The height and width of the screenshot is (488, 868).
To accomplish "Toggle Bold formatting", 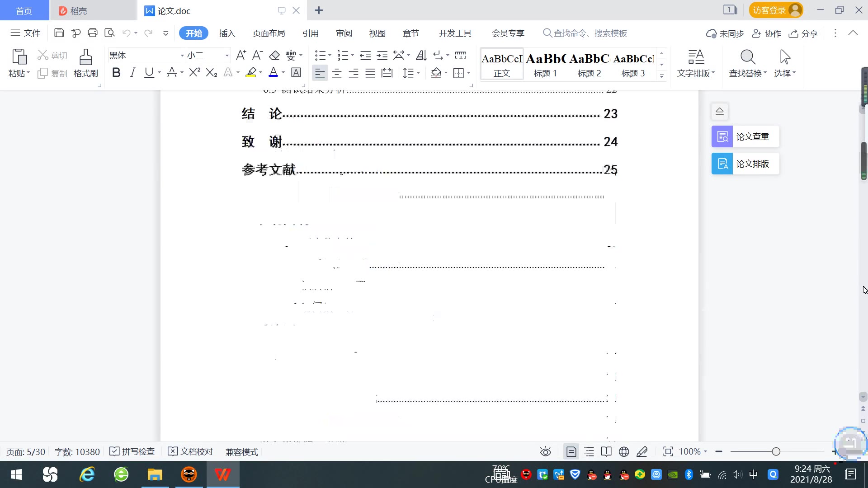I will click(116, 72).
